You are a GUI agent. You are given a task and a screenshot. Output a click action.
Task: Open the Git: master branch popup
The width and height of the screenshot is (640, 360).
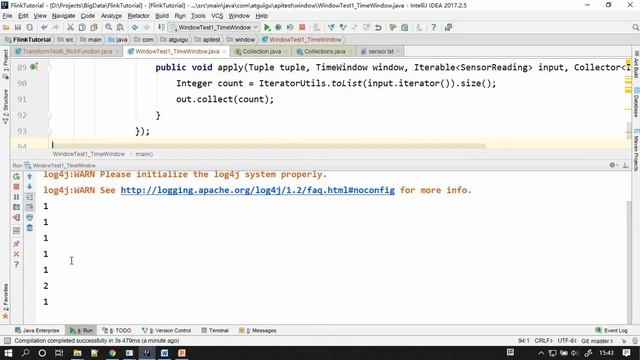pos(597,340)
